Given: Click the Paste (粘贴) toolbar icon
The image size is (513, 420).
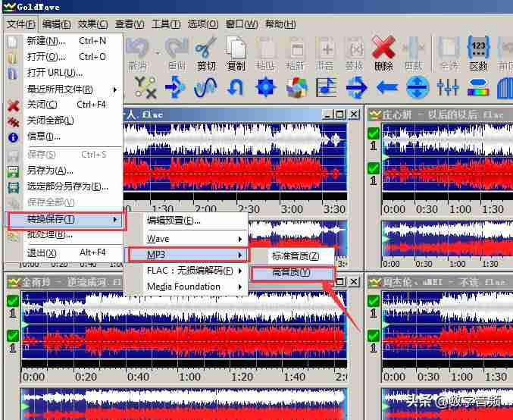Looking at the screenshot, I should (266, 48).
